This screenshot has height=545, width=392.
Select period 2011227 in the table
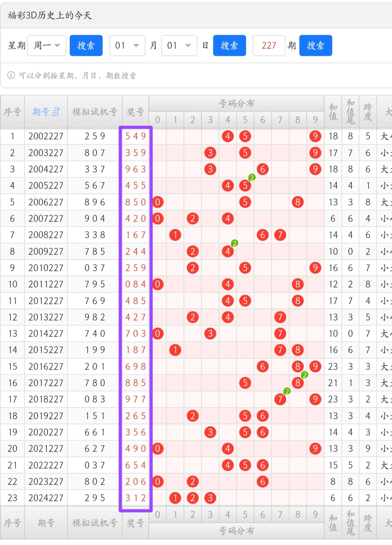46,284
